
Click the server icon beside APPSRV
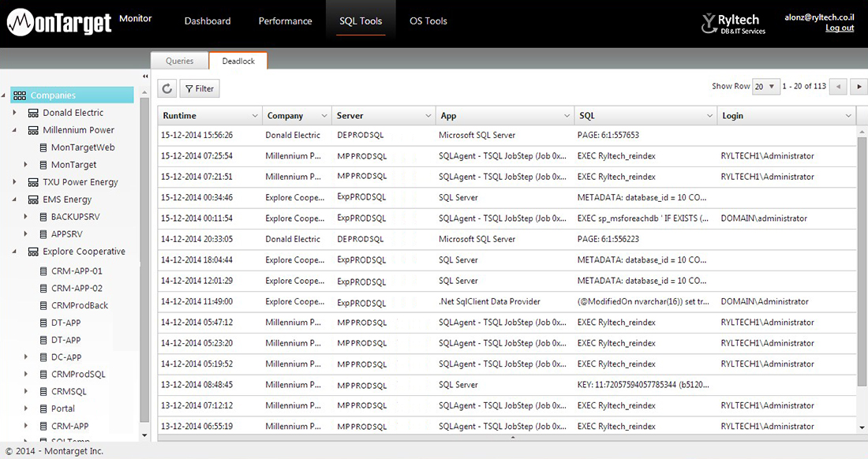(43, 234)
